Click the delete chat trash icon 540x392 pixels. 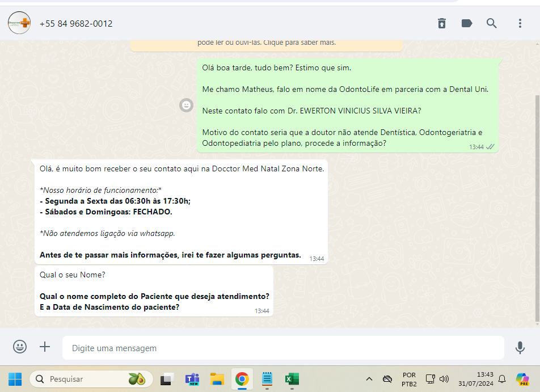pyautogui.click(x=441, y=23)
